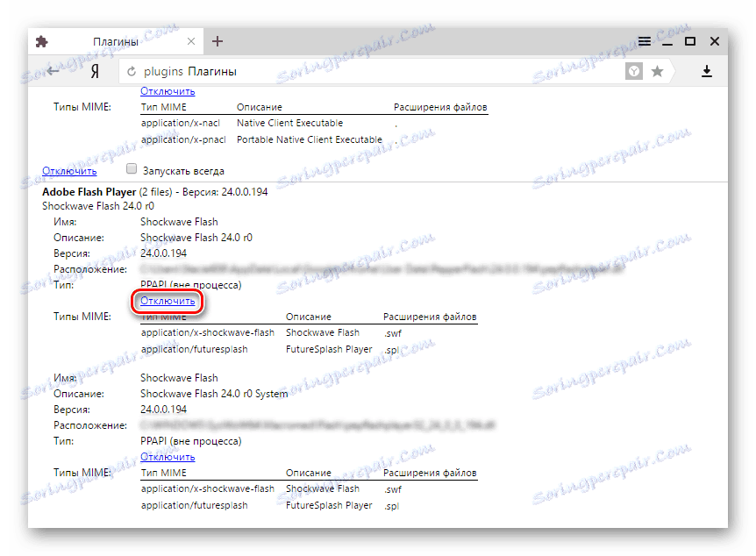Select Adobe Flash Player heading text

pos(89,192)
